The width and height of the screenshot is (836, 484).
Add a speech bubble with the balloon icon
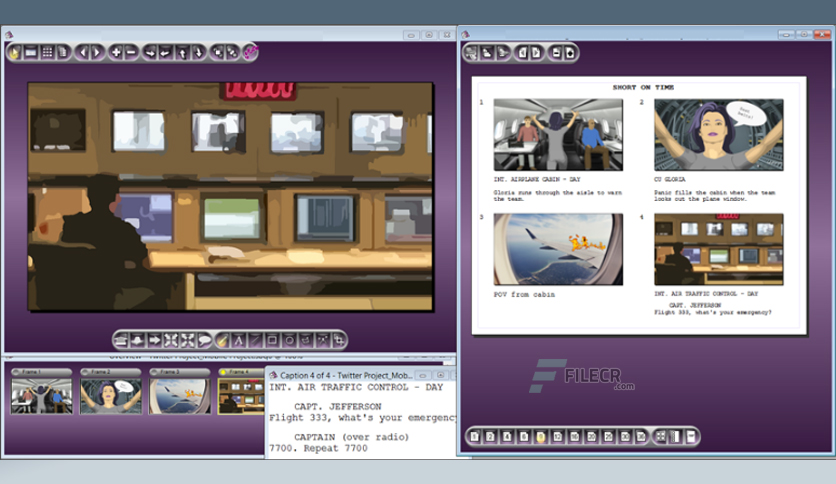tap(204, 340)
